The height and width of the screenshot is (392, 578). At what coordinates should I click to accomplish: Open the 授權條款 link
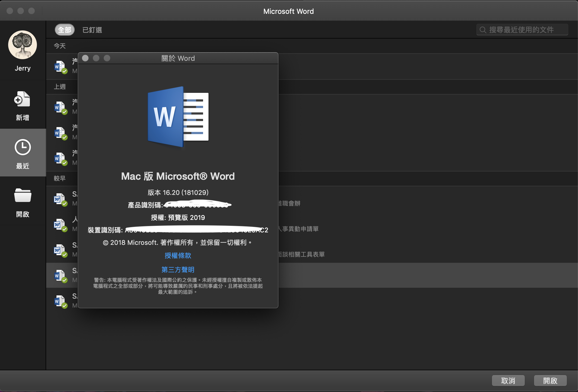point(178,255)
